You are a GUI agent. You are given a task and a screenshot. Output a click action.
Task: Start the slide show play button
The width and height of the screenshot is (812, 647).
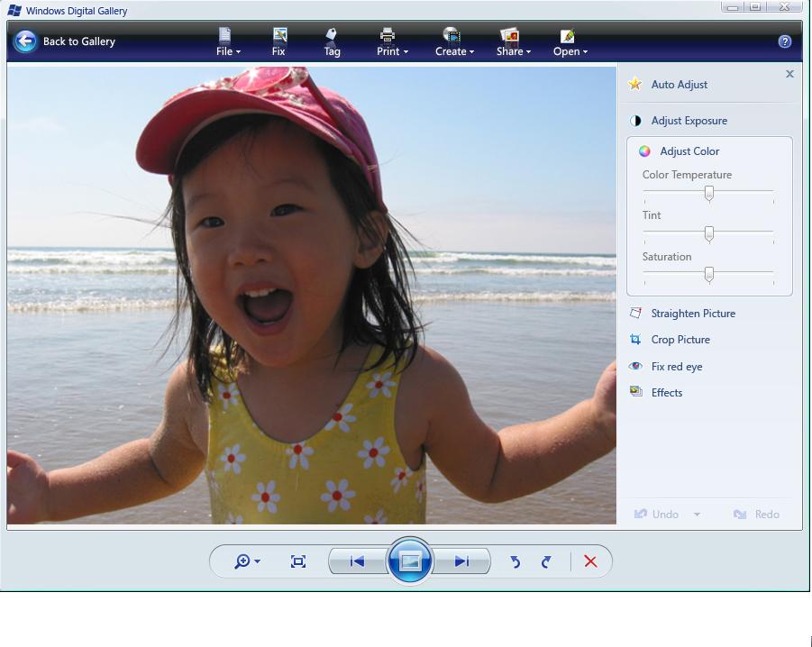410,561
